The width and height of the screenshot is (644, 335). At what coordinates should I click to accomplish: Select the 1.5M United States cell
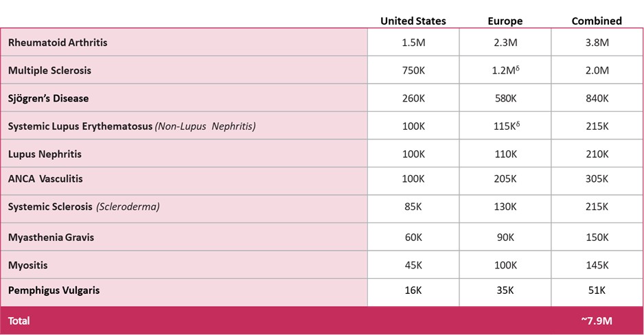tap(413, 43)
